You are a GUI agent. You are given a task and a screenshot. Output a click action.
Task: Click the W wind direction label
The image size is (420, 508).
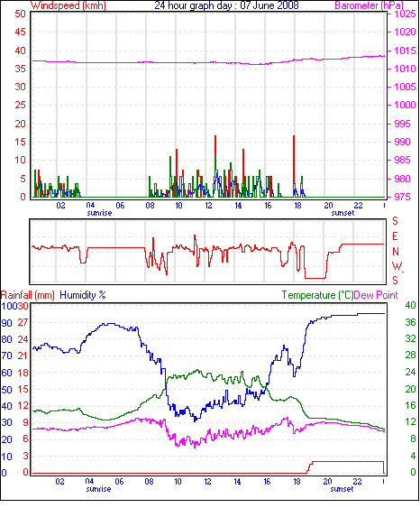397,266
